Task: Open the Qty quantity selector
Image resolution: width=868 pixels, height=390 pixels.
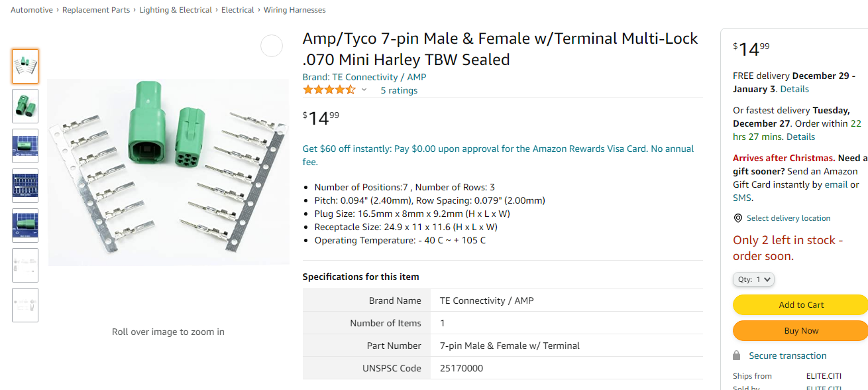Action: point(753,279)
